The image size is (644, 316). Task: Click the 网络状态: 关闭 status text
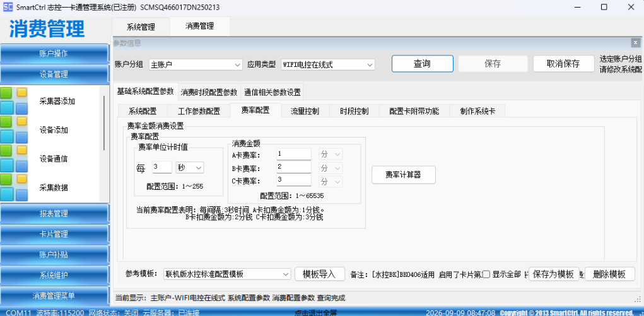pyautogui.click(x=114, y=313)
